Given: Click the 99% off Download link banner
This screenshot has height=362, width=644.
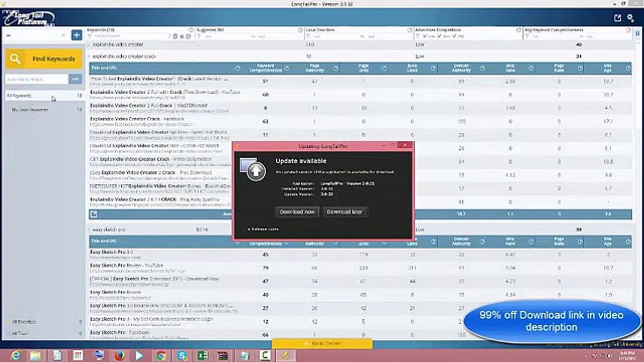Looking at the screenshot, I should 551,321.
